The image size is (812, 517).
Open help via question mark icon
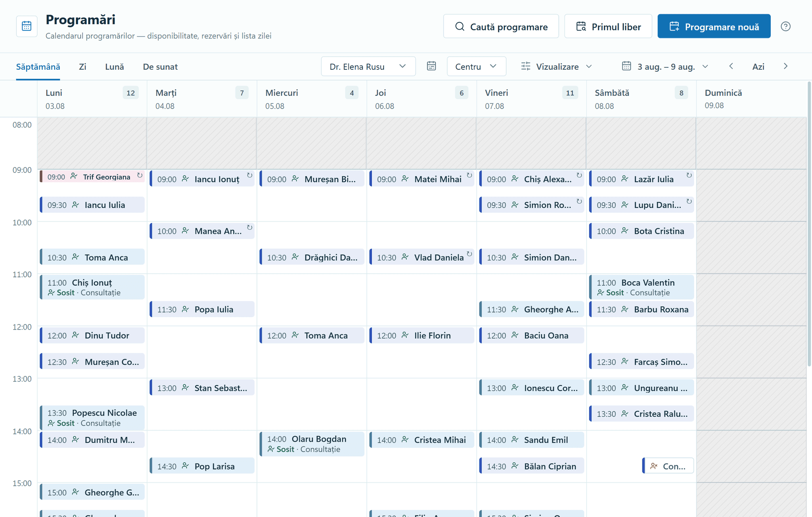coord(785,27)
